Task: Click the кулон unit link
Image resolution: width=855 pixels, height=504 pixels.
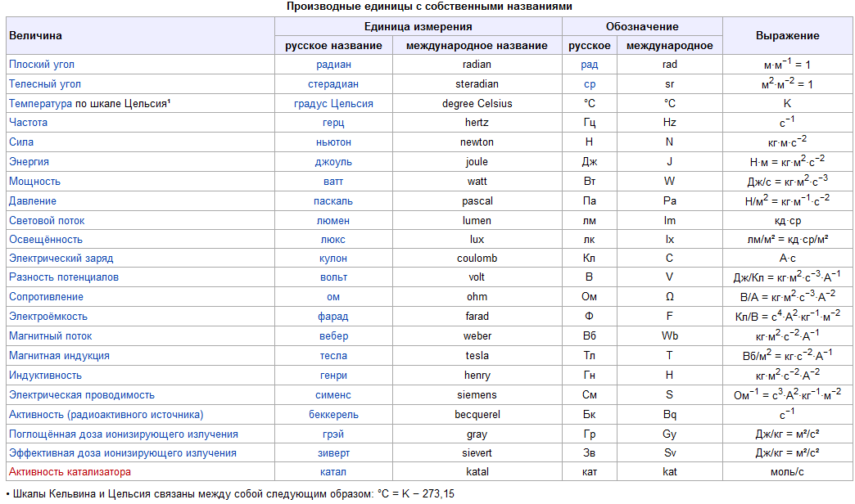Action: tap(333, 258)
